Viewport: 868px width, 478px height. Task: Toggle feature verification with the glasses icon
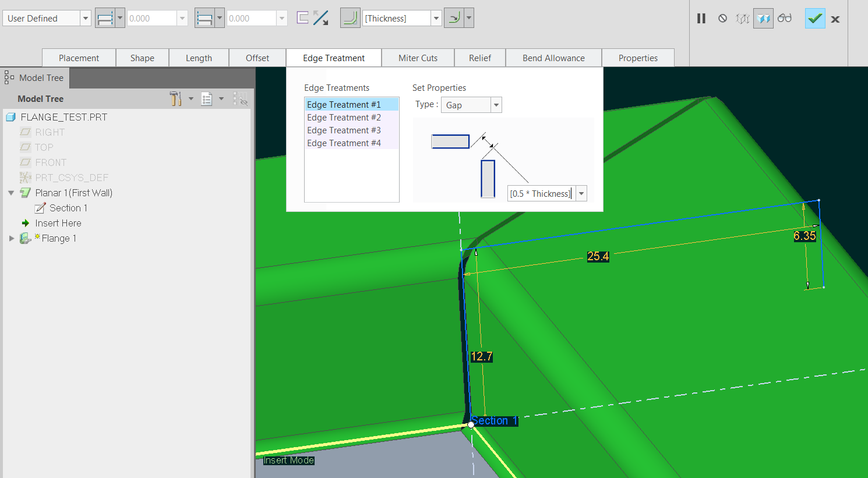[x=785, y=18]
